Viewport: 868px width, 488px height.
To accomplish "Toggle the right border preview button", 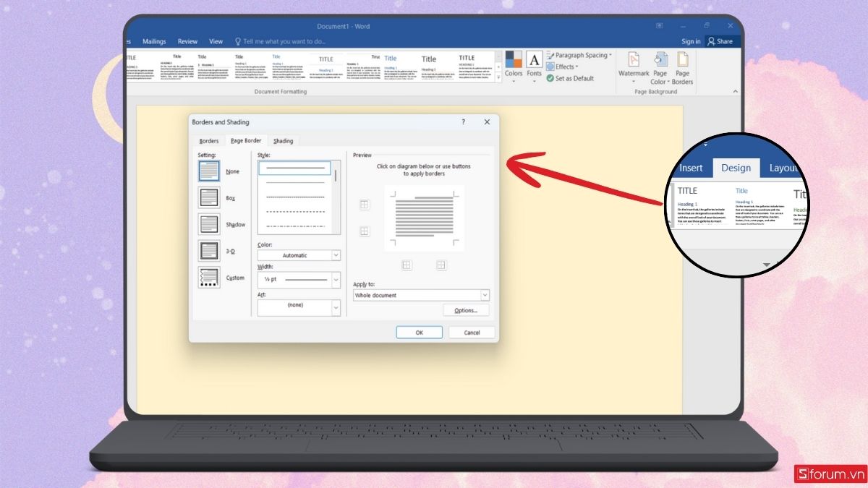I will click(441, 265).
